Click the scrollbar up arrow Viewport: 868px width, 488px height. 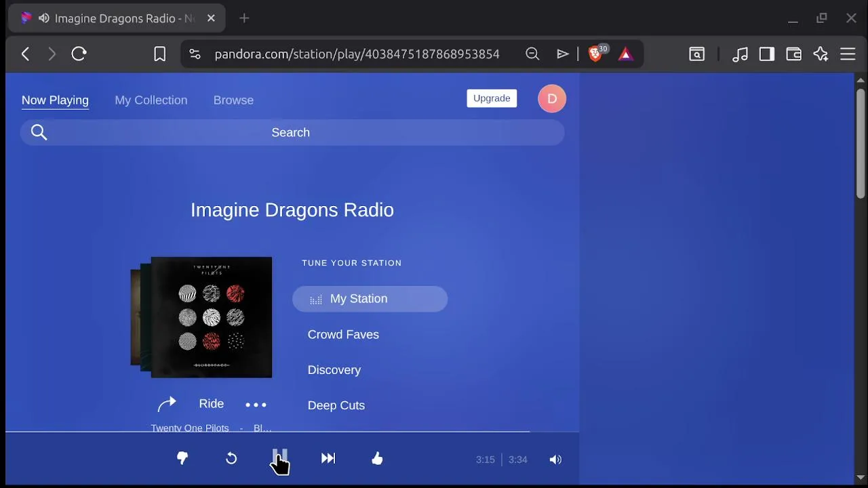tap(861, 80)
